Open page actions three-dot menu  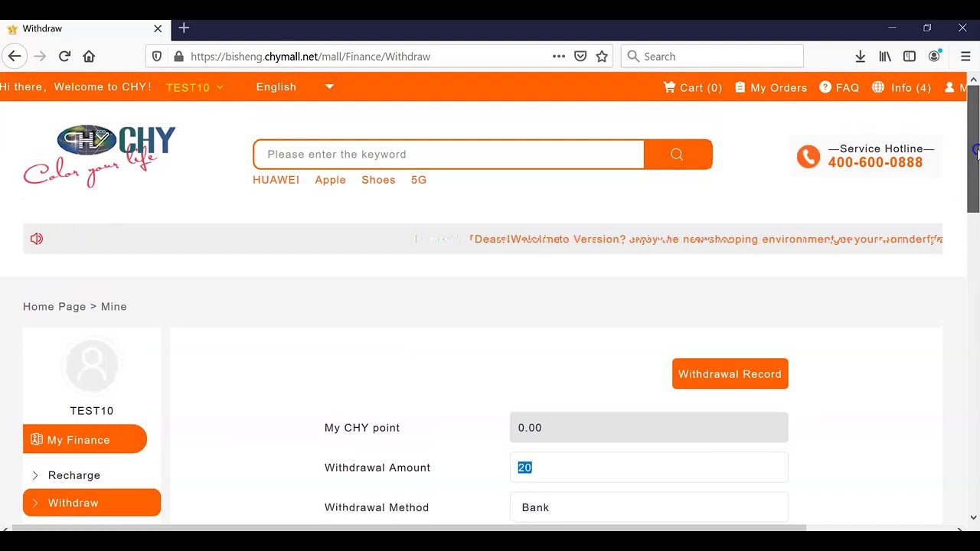point(559,56)
